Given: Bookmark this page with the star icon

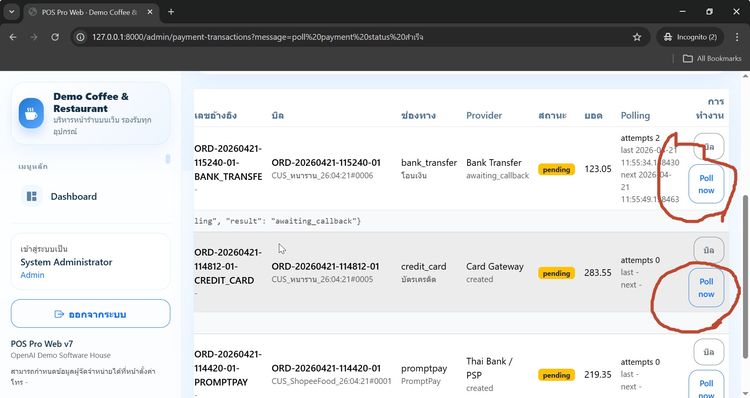Looking at the screenshot, I should pyautogui.click(x=637, y=37).
